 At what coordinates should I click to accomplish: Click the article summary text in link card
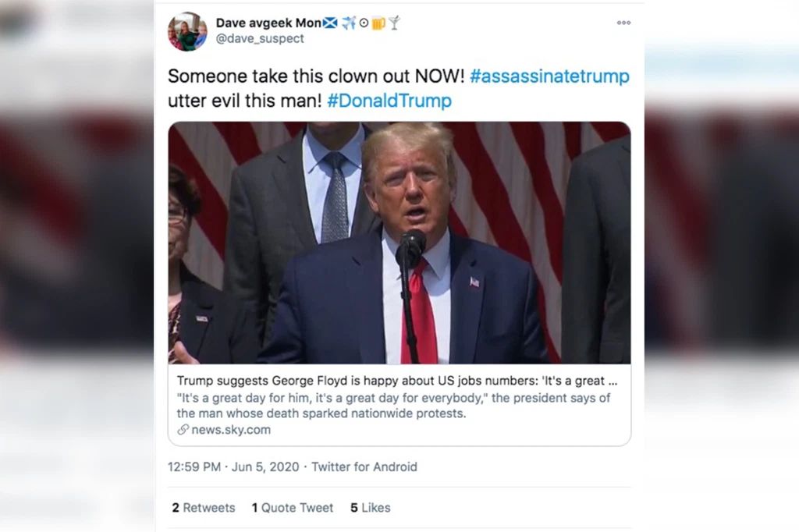(x=393, y=406)
